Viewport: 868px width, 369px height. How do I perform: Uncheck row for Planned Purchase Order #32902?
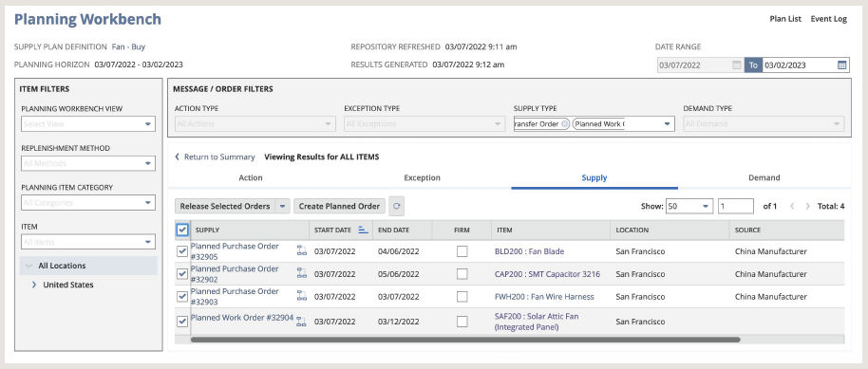pos(182,274)
